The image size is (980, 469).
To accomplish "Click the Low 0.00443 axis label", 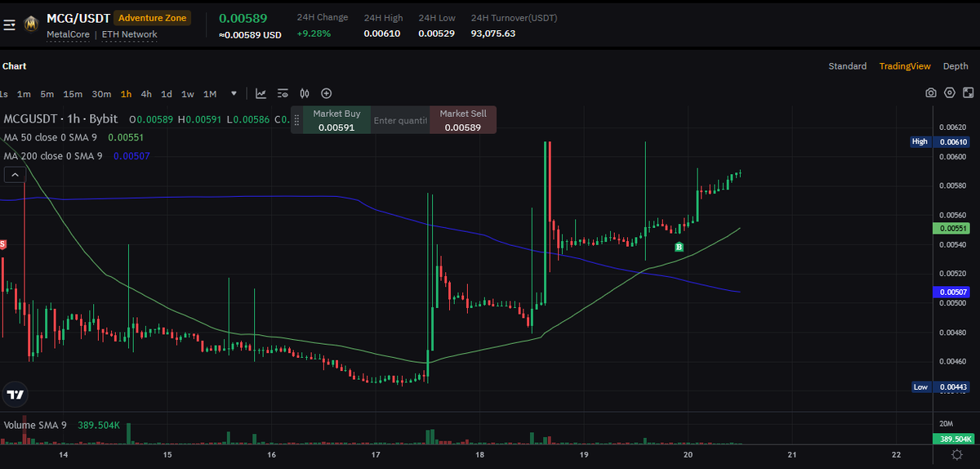I will [x=941, y=387].
